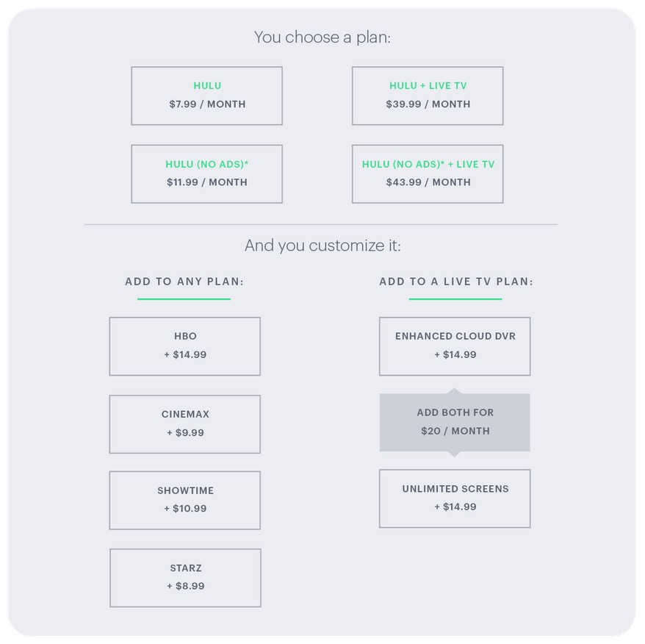Add the Showtime add-on
645x644 pixels.
coord(185,500)
